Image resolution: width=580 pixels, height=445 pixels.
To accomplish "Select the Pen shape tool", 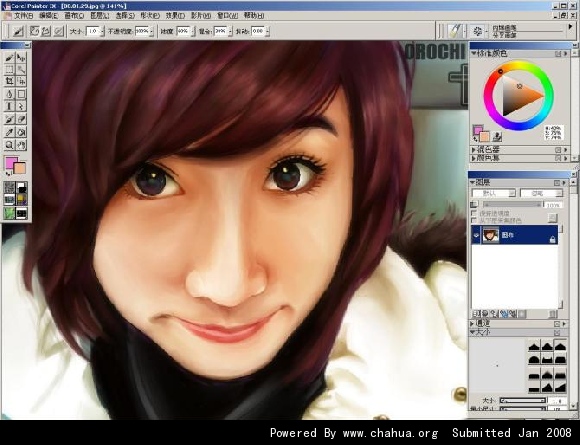I will pos(10,94).
